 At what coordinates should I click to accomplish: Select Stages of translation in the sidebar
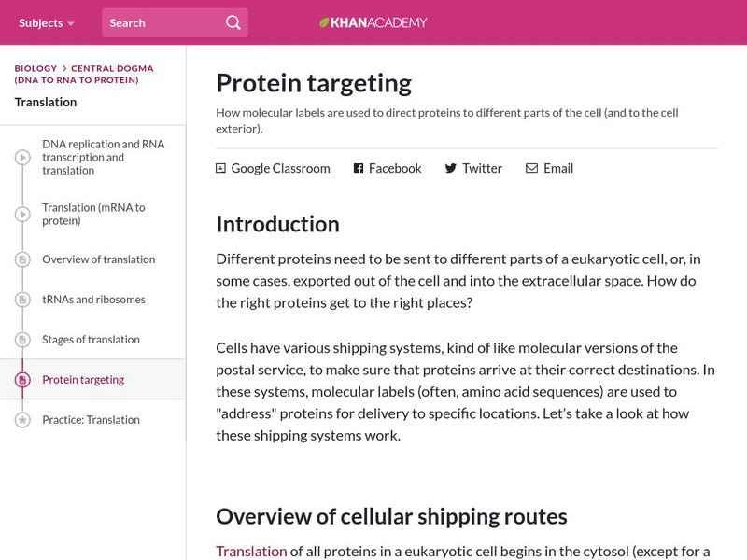pyautogui.click(x=93, y=340)
